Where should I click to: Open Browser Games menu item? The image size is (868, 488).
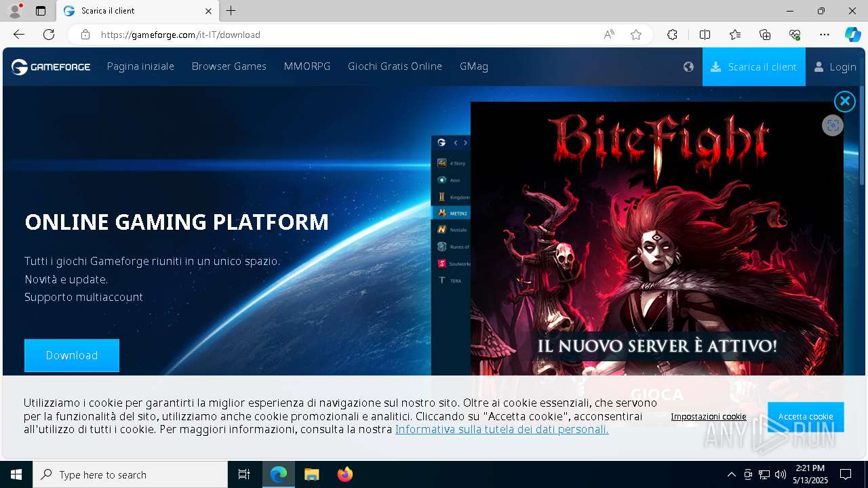pos(229,66)
